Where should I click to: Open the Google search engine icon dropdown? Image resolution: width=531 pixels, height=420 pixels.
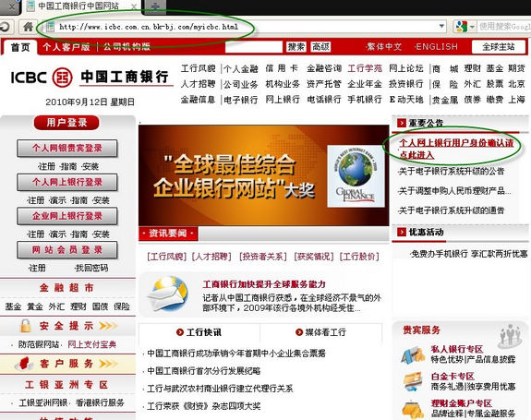pyautogui.click(x=465, y=27)
